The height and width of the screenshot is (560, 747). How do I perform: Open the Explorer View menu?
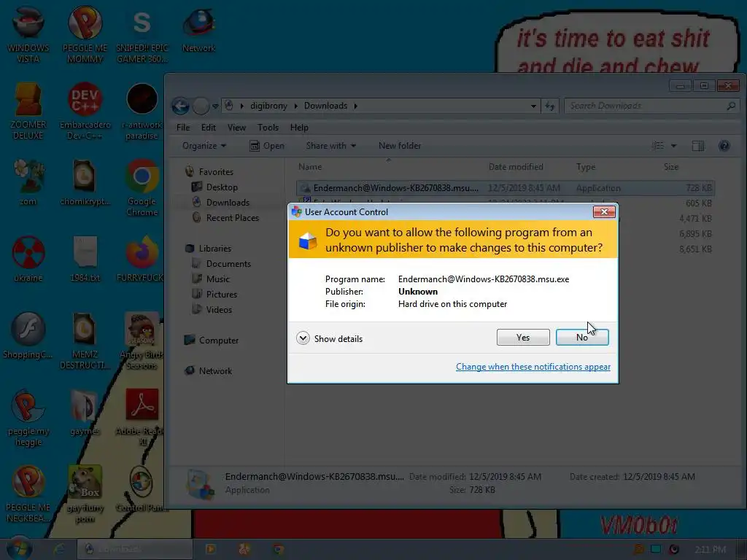[236, 128]
